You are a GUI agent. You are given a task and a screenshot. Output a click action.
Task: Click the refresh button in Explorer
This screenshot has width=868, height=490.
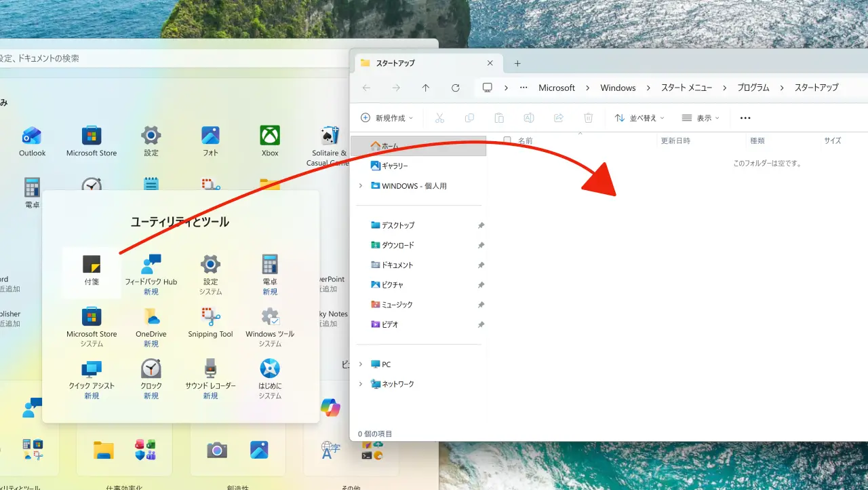[x=456, y=88]
